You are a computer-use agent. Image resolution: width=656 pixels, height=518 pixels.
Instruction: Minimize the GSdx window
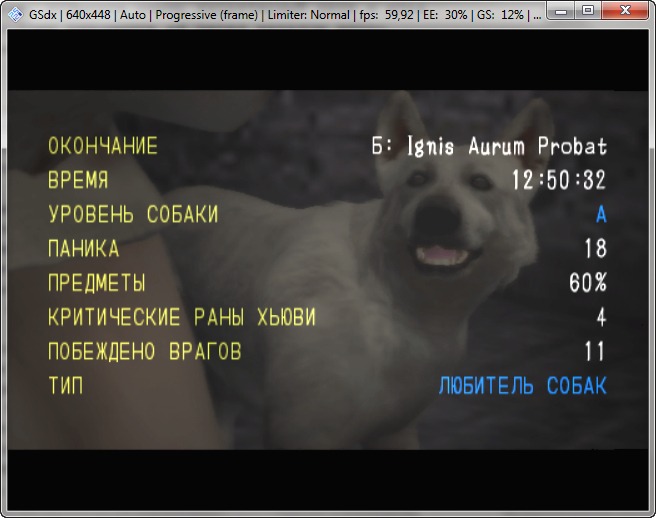pyautogui.click(x=561, y=11)
